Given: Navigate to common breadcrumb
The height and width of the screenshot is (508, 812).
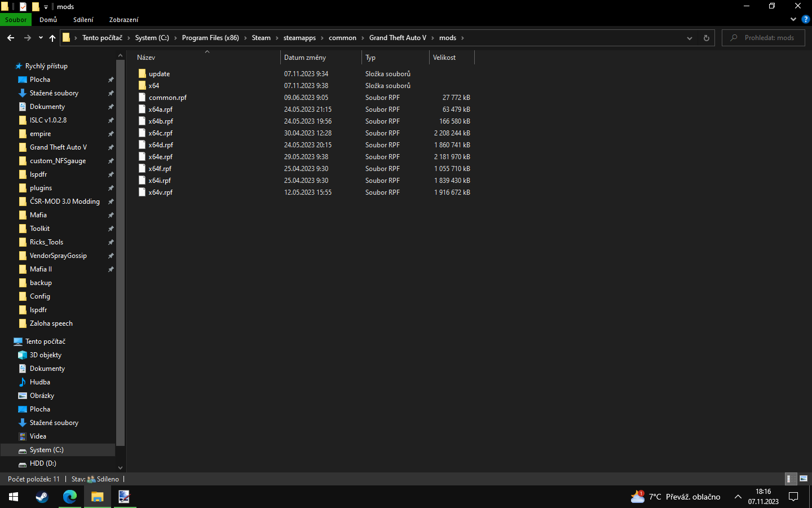Looking at the screenshot, I should [342, 38].
